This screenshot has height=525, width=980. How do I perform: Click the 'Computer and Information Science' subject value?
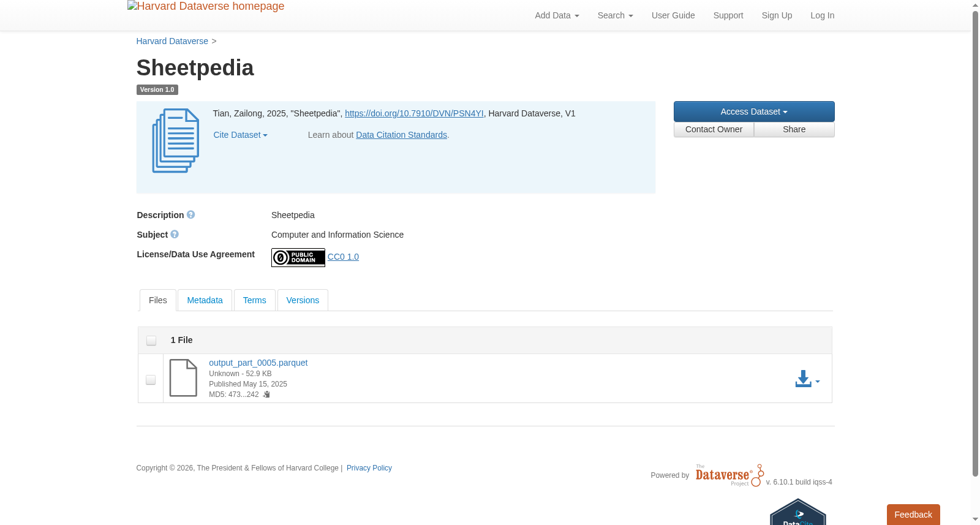click(337, 235)
